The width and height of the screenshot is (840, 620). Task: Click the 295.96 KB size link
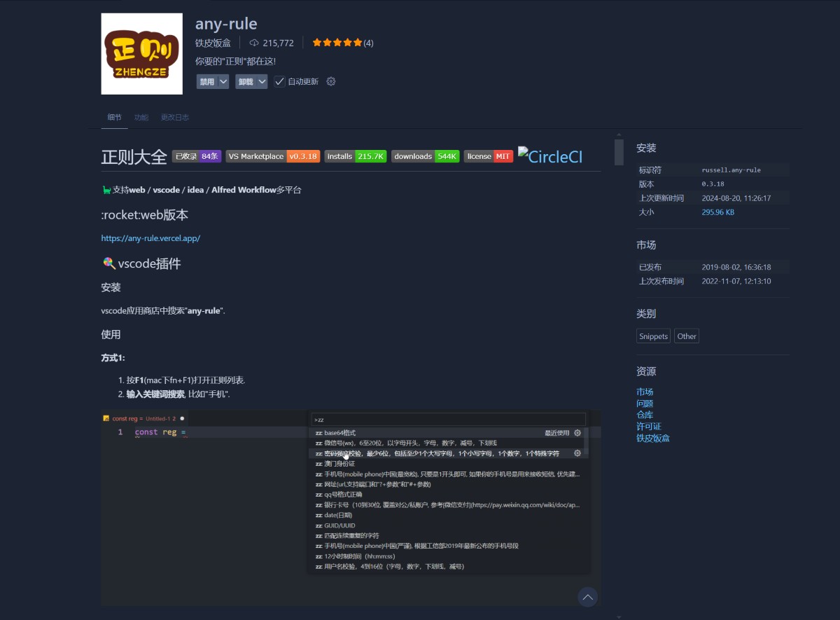click(718, 212)
